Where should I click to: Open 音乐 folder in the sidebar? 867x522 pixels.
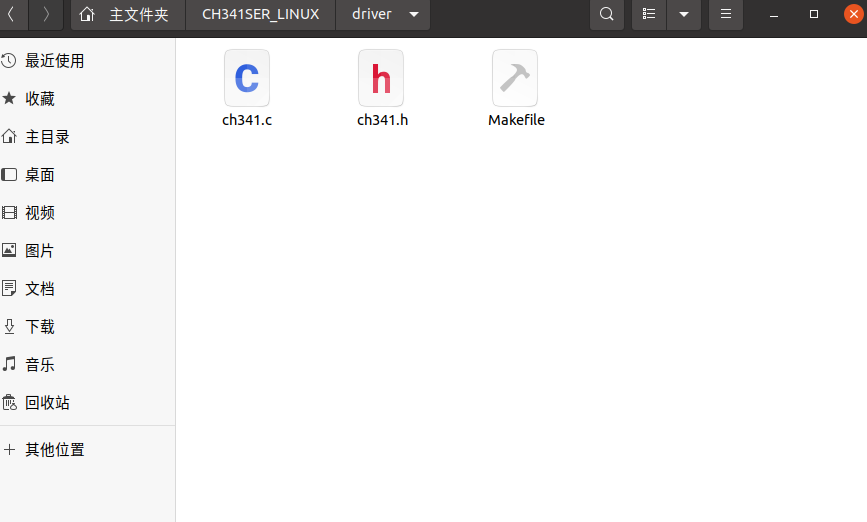pos(87,365)
